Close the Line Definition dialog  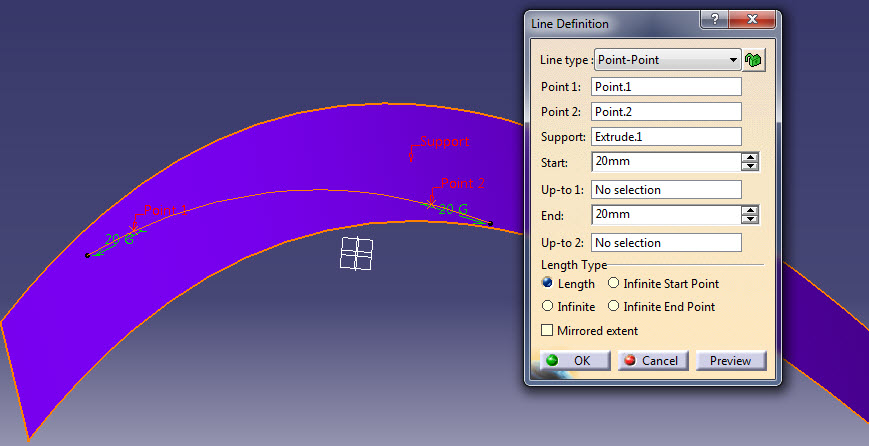pos(752,20)
